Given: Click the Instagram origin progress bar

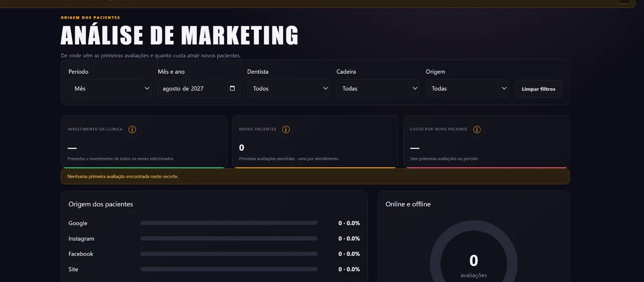Looking at the screenshot, I should 229,238.
